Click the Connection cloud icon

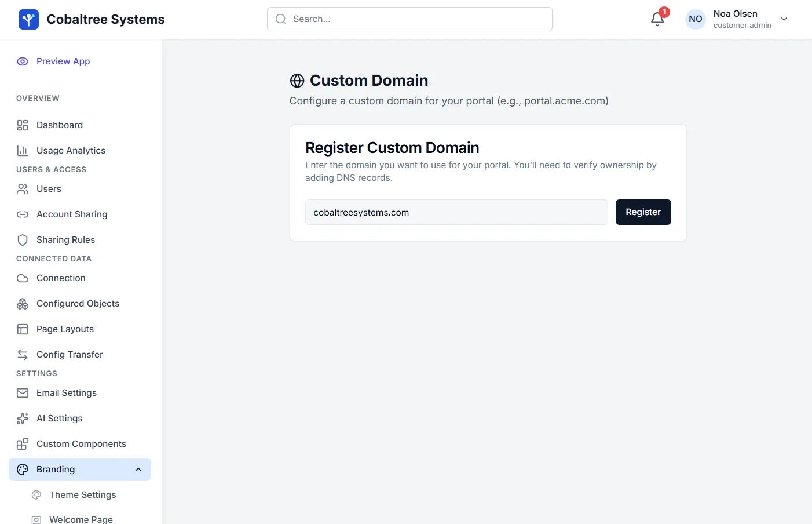coord(23,278)
